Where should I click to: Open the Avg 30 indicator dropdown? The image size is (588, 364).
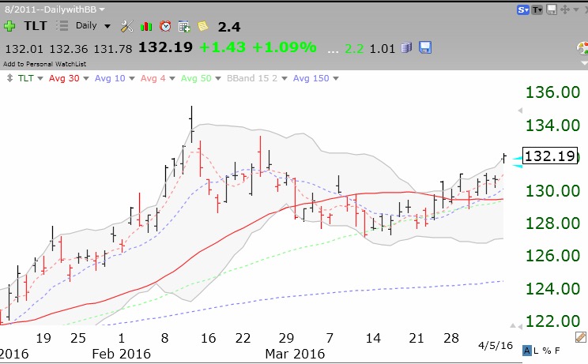(86, 79)
